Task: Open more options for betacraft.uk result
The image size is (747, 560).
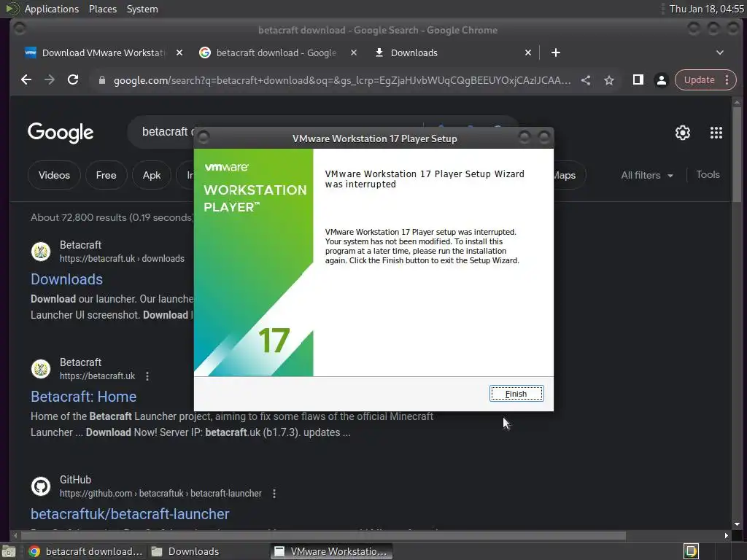Action: (x=147, y=376)
